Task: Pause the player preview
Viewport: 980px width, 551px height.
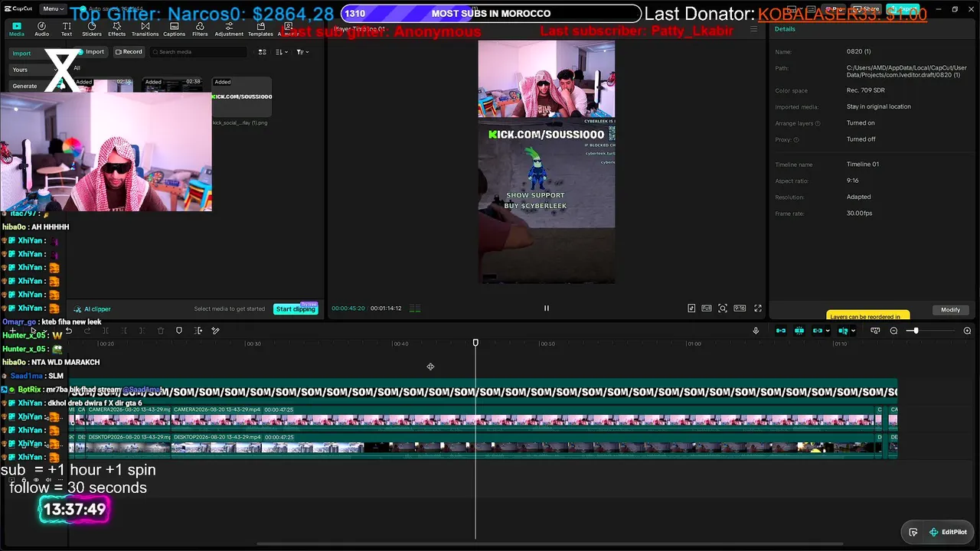Action: click(547, 308)
